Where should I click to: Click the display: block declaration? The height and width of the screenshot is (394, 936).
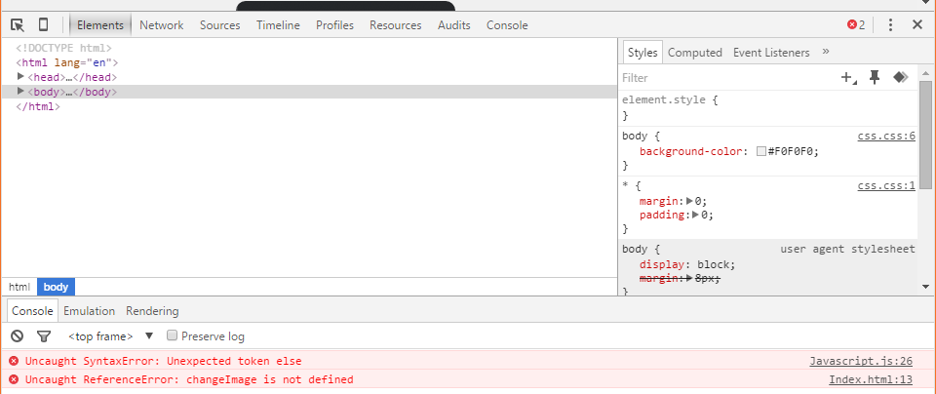click(x=687, y=264)
